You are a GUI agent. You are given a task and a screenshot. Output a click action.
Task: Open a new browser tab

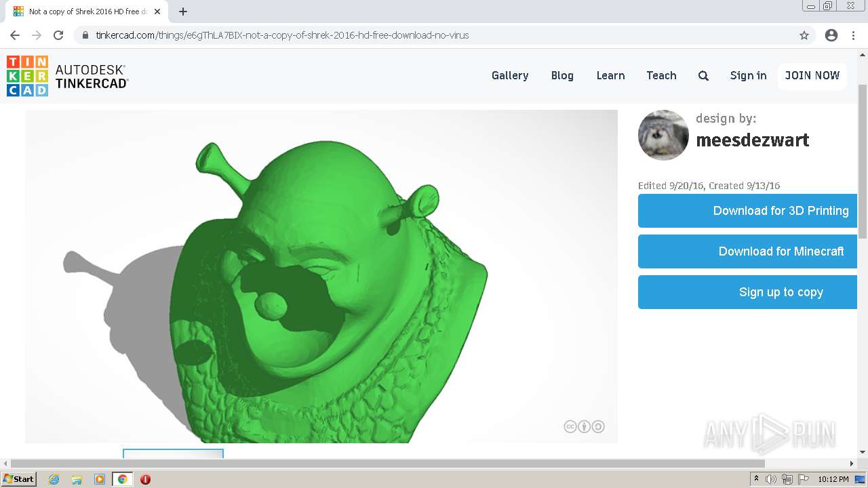pos(183,12)
